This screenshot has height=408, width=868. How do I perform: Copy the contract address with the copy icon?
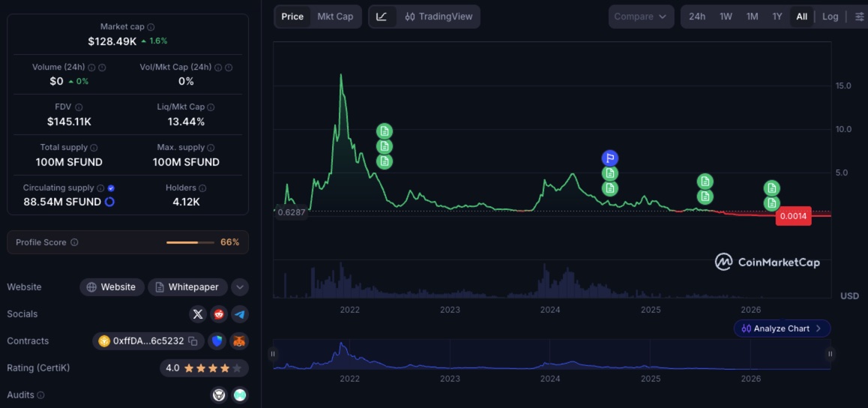193,341
